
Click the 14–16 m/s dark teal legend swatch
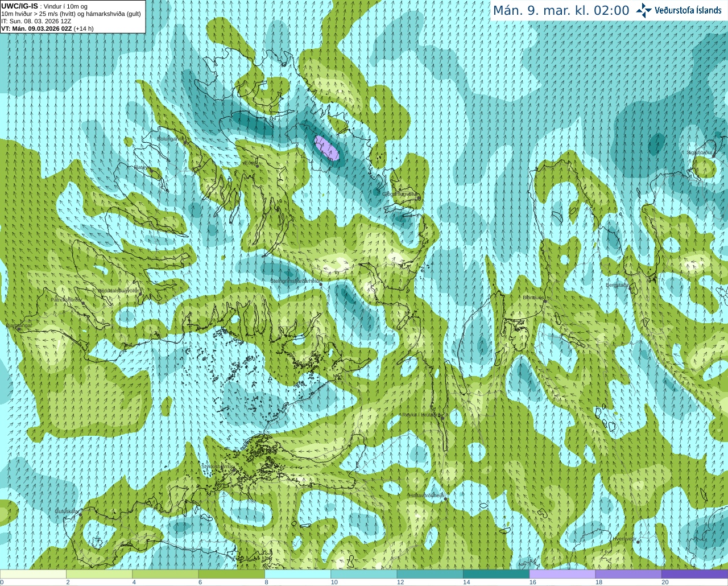pyautogui.click(x=496, y=573)
